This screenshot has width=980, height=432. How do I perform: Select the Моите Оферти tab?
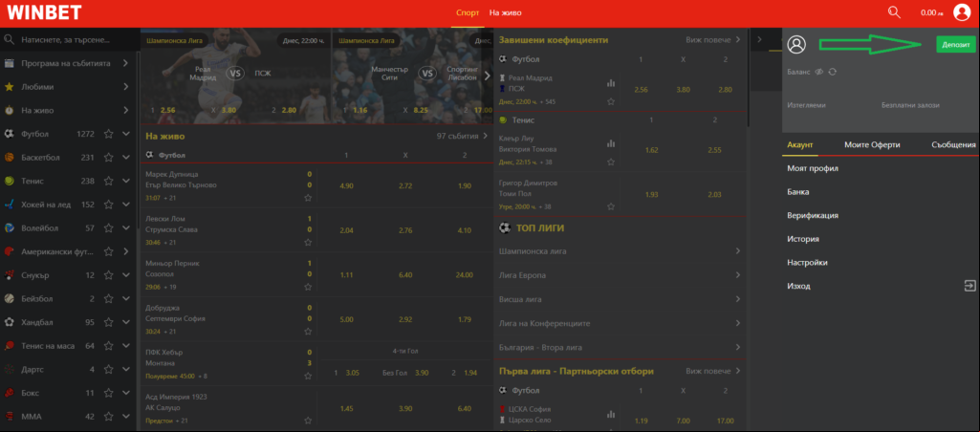[872, 144]
